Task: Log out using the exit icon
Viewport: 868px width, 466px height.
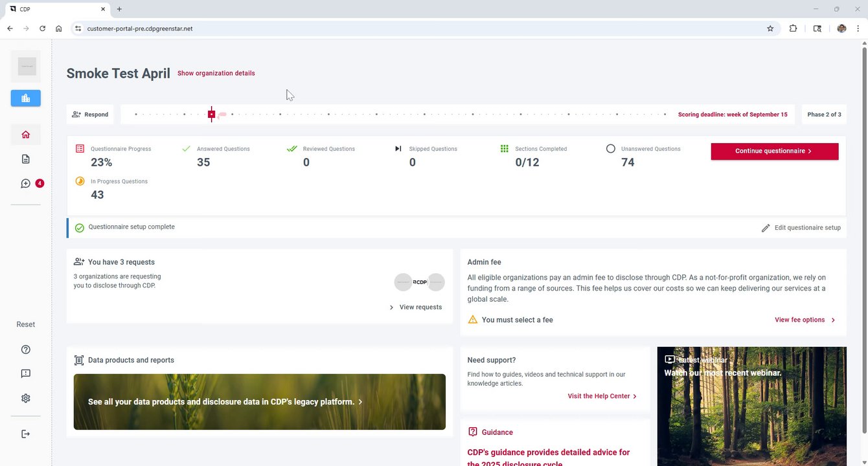Action: (26, 434)
